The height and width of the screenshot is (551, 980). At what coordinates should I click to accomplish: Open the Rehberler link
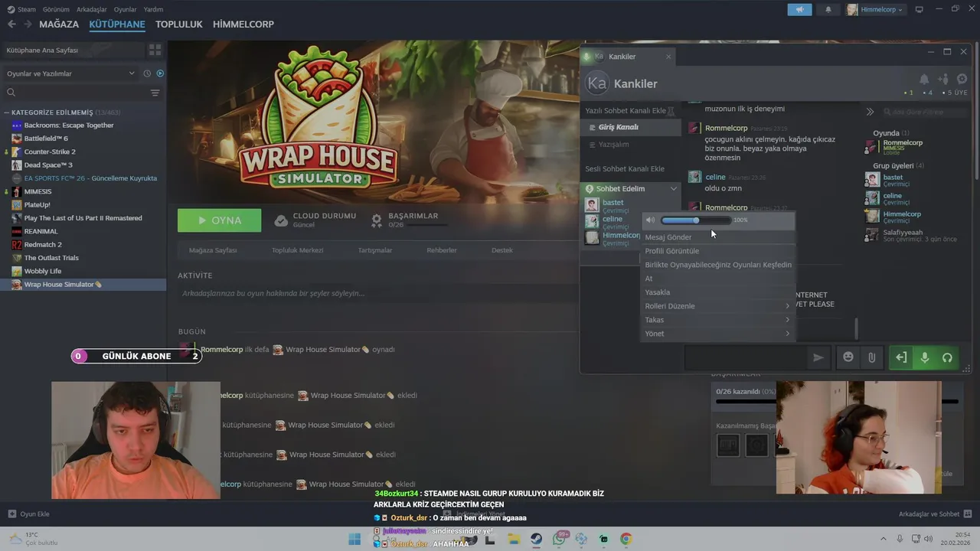coord(442,250)
